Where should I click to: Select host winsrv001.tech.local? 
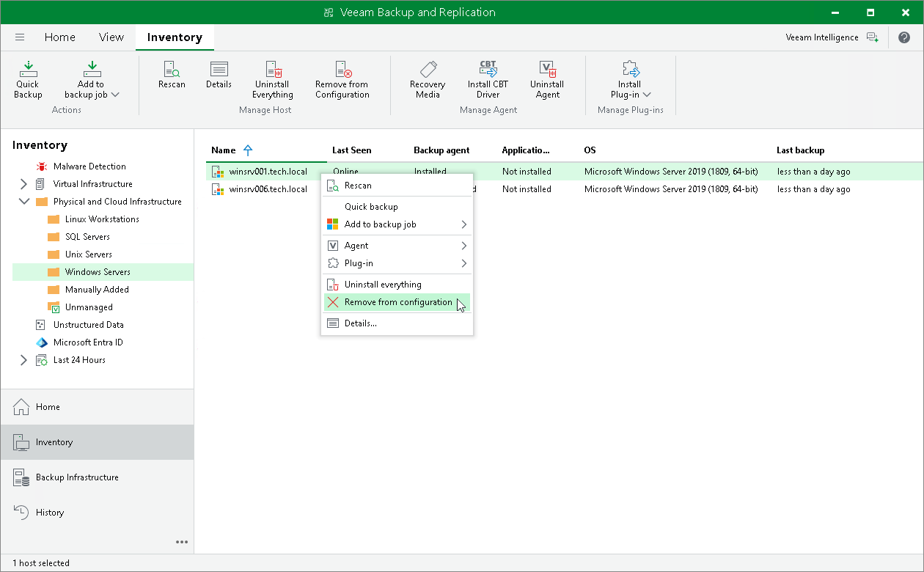[268, 172]
